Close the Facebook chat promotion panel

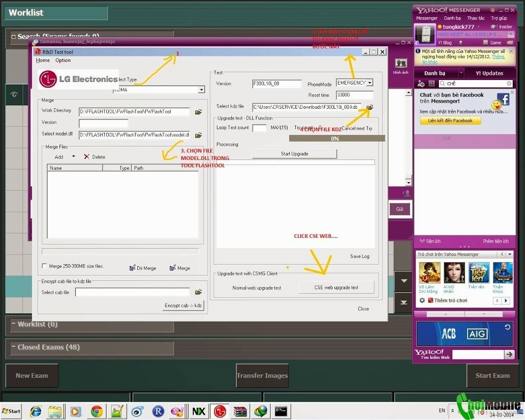coord(512,92)
